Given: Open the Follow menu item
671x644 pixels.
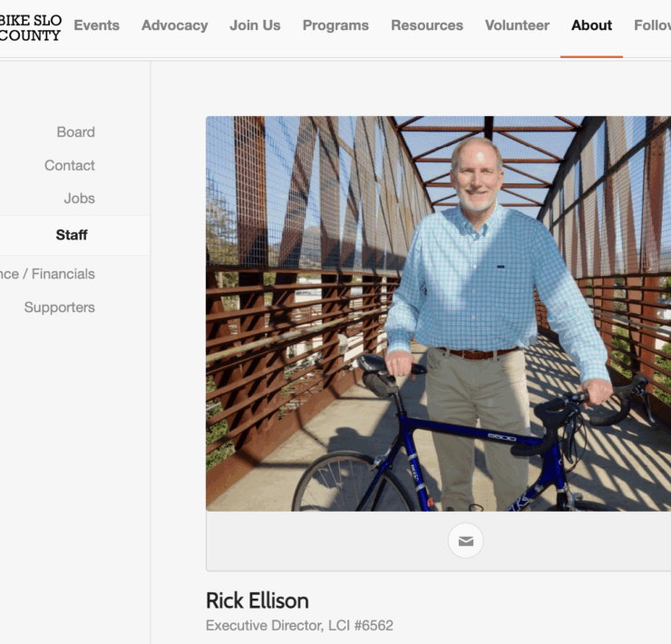Looking at the screenshot, I should (x=652, y=25).
